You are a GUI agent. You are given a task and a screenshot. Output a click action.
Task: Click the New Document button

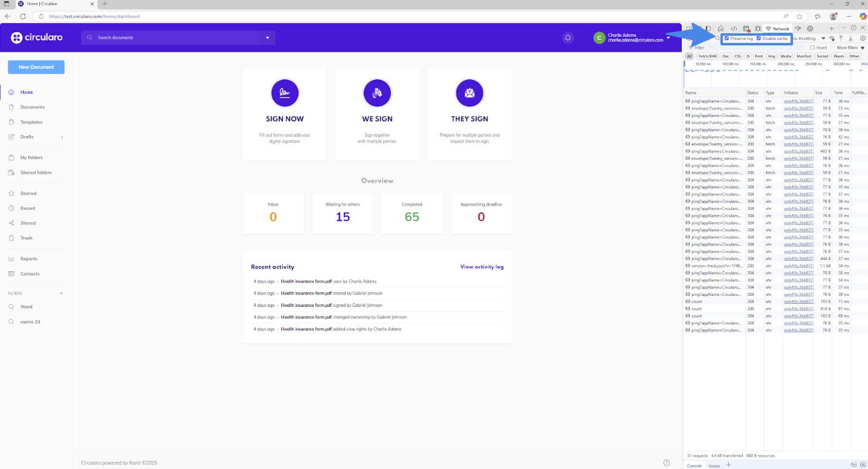click(36, 67)
